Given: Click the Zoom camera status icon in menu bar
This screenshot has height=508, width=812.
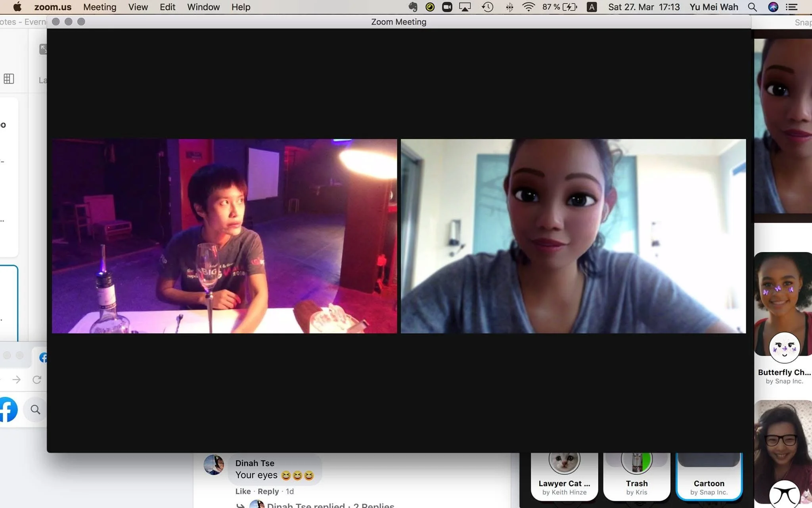Looking at the screenshot, I should [x=447, y=7].
